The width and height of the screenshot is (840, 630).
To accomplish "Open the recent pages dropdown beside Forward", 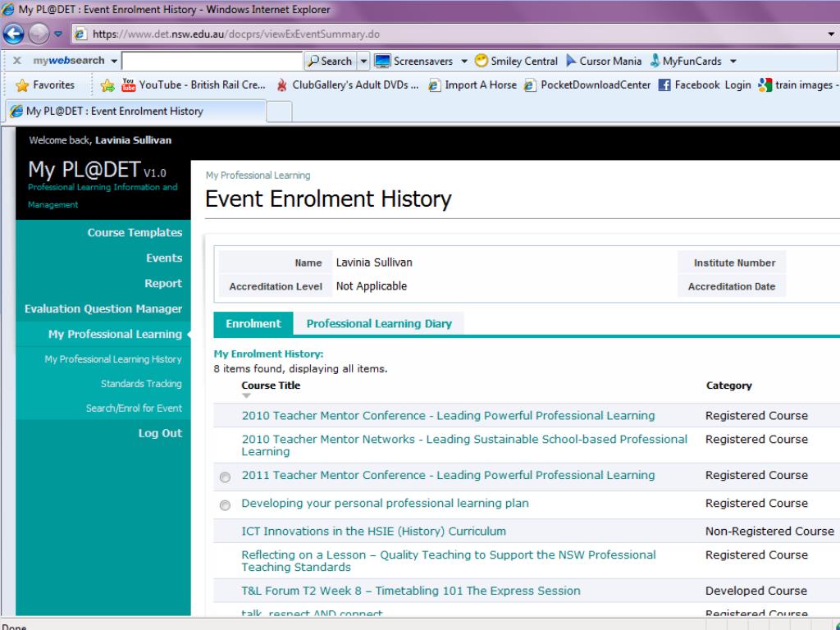I will pyautogui.click(x=58, y=34).
